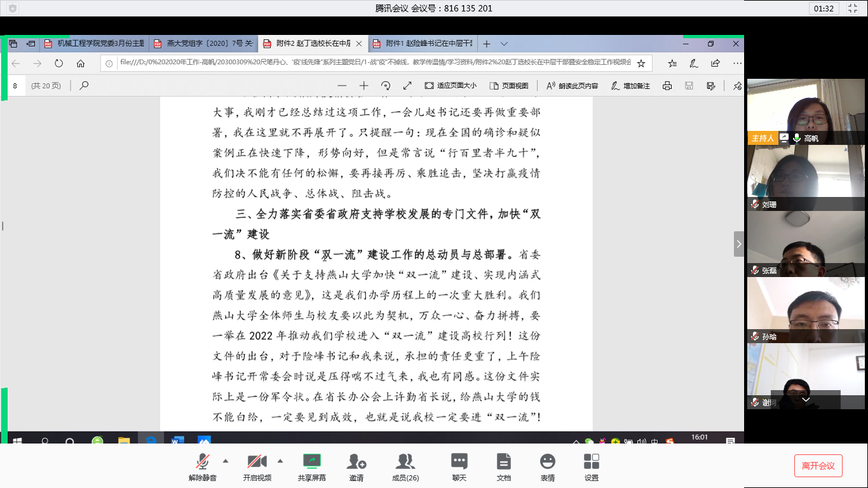Click the 离开会议 leave meeting button
This screenshot has width=868, height=488.
pyautogui.click(x=818, y=466)
